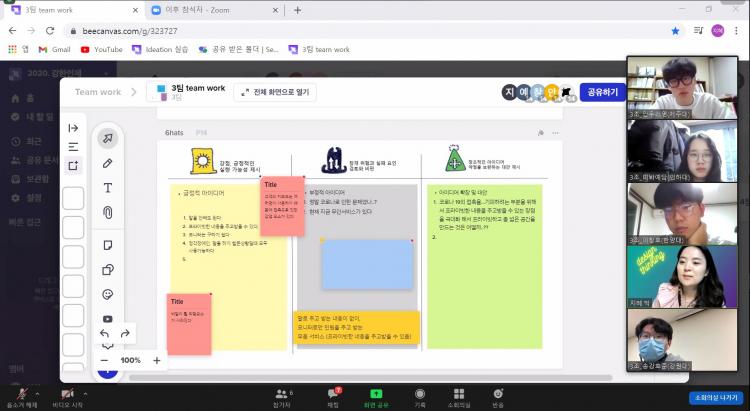
Task: Select the arrow pointer tool
Action: tap(107, 138)
